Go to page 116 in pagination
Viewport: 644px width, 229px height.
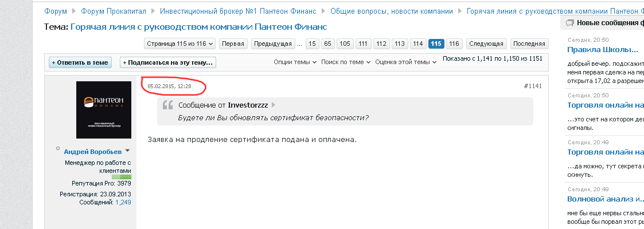click(x=454, y=44)
